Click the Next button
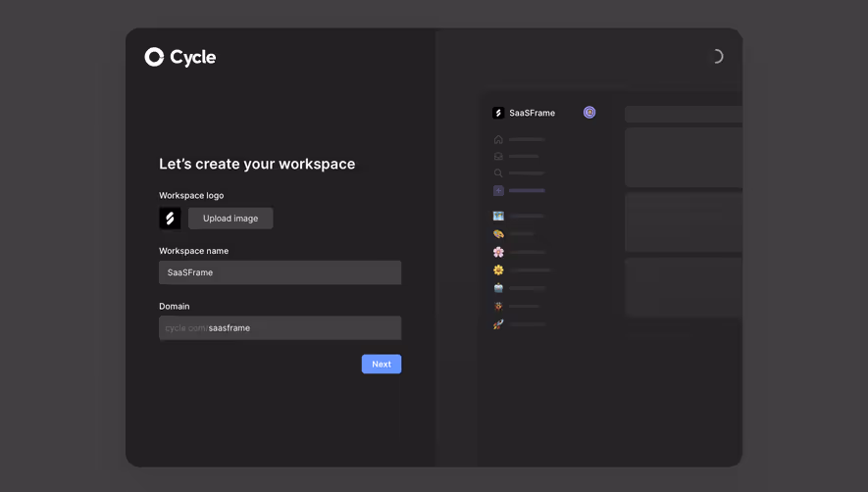 [x=382, y=365]
